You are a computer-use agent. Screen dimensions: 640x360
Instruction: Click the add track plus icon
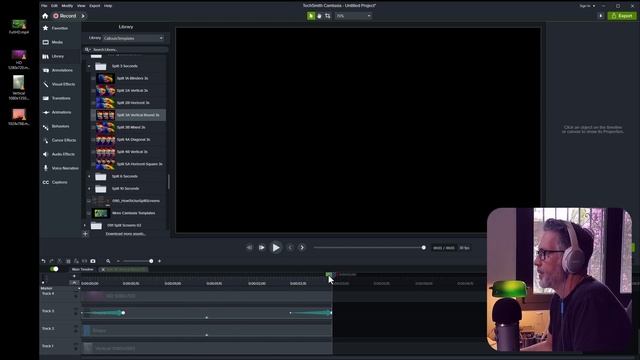pos(74,276)
